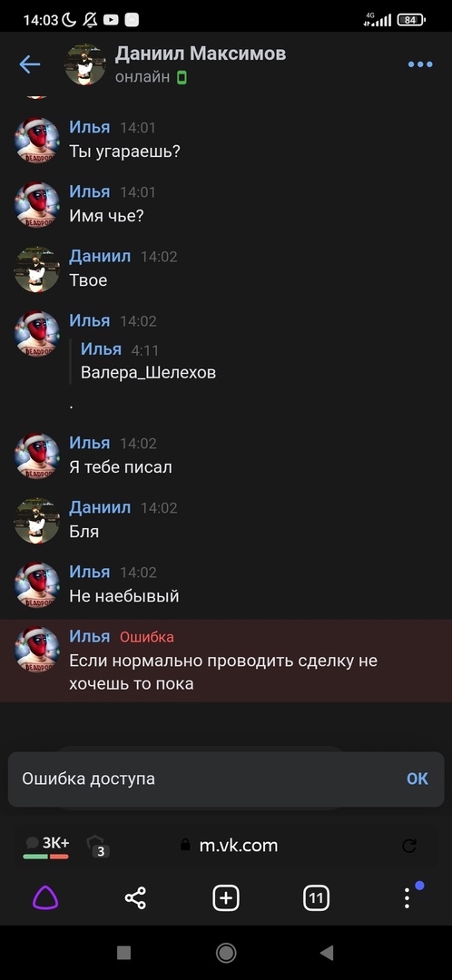Tap Android recent apps square button
This screenshot has width=452, height=980.
click(x=123, y=953)
